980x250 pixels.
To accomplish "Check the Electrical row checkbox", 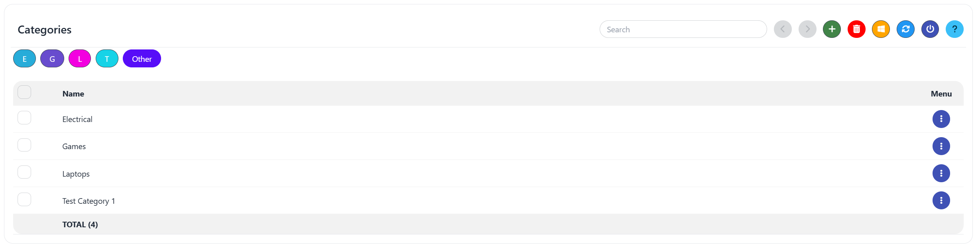I will click(24, 118).
